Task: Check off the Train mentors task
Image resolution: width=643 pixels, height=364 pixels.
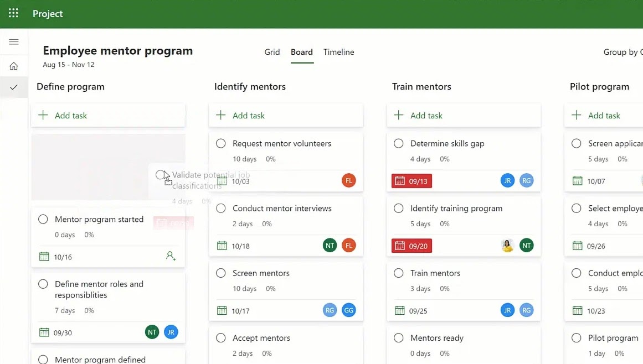Action: [398, 273]
